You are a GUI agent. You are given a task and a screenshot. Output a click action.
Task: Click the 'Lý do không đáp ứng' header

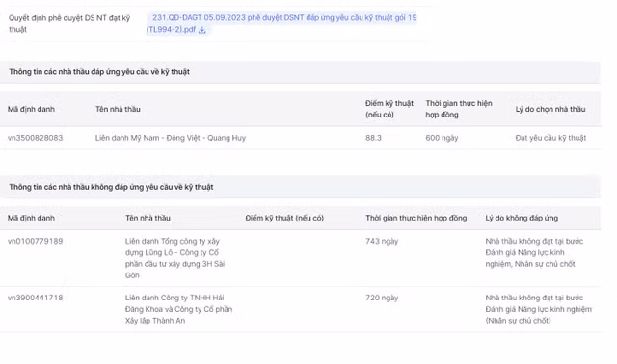click(522, 219)
